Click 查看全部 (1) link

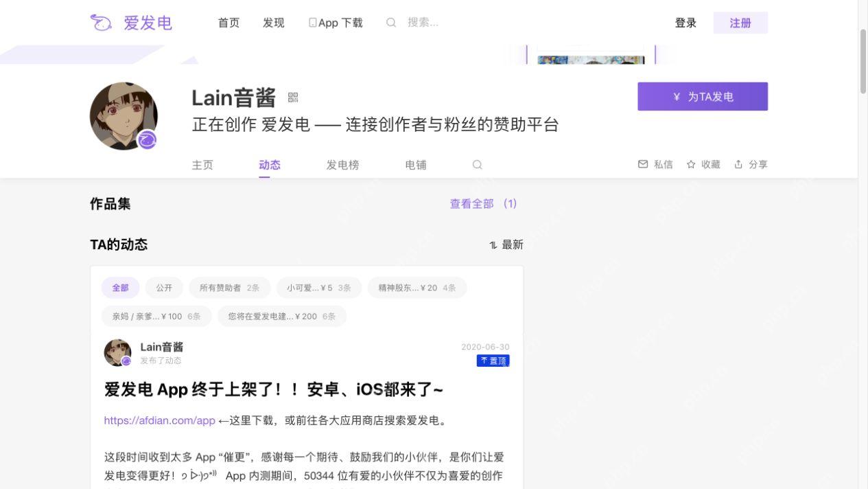click(484, 203)
